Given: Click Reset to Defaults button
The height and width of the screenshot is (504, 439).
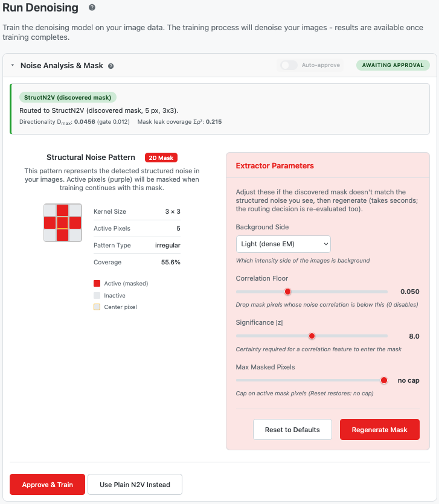Looking at the screenshot, I should tap(292, 429).
